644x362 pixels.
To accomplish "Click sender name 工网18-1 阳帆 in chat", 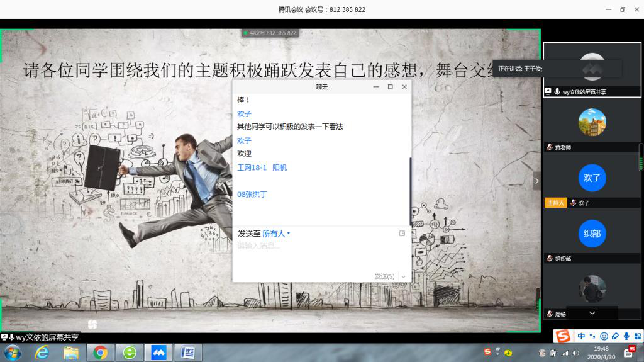I will click(x=262, y=167).
